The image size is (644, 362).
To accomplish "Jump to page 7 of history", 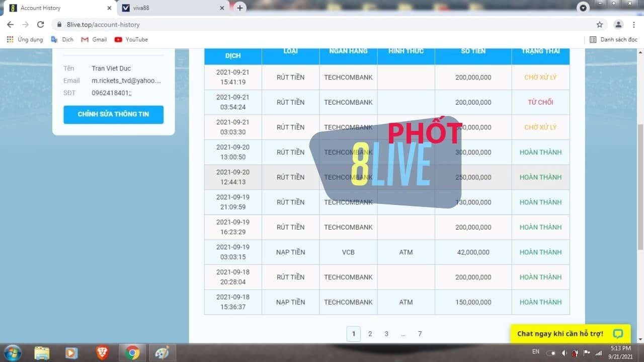I will 420,334.
